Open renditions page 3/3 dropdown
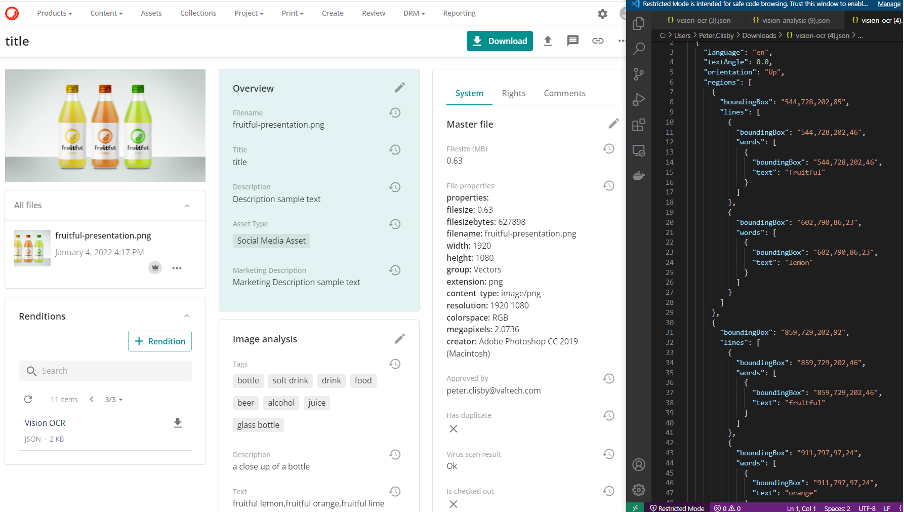Viewport: 904px width, 512px height. click(114, 400)
